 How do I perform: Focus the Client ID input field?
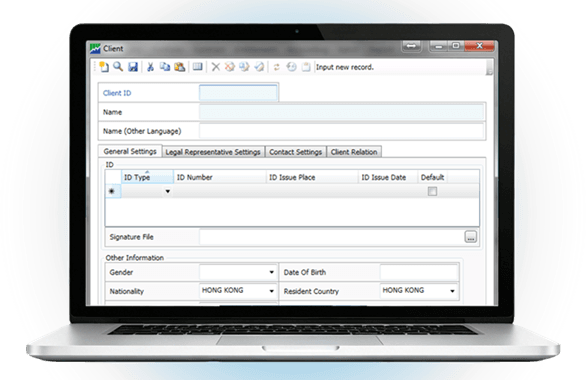pos(238,93)
